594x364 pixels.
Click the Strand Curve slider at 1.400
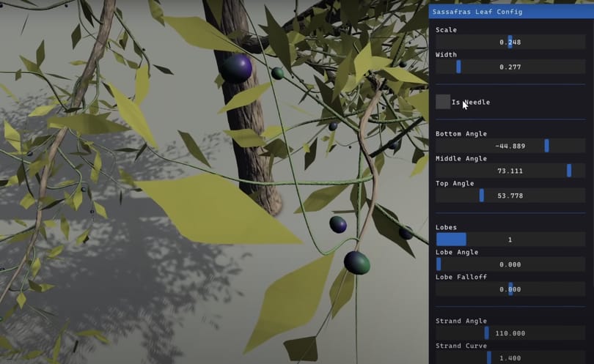[510, 357]
